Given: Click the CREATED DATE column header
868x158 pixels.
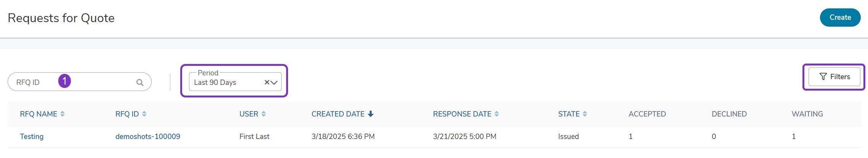Looking at the screenshot, I should tap(338, 114).
